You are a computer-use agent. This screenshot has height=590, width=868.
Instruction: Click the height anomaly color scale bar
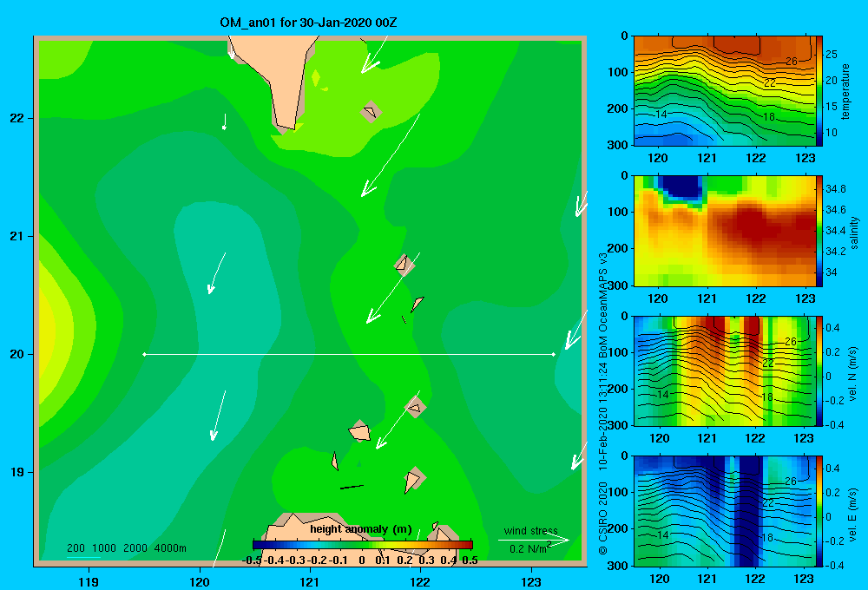tap(363, 545)
